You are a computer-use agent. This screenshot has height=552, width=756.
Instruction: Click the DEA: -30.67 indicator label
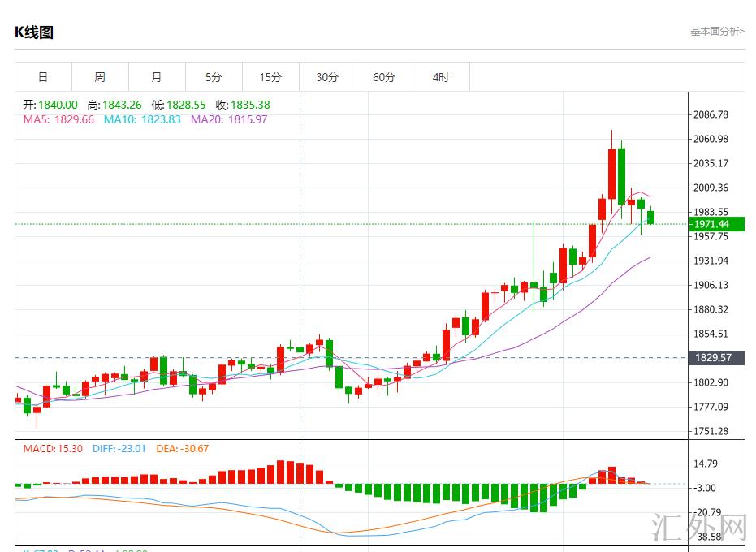pyautogui.click(x=184, y=448)
